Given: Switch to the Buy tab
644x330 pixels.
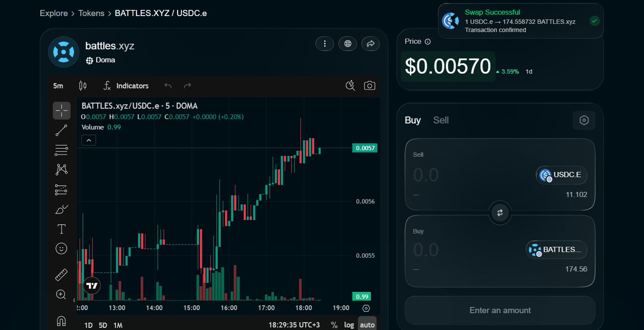Looking at the screenshot, I should 413,120.
